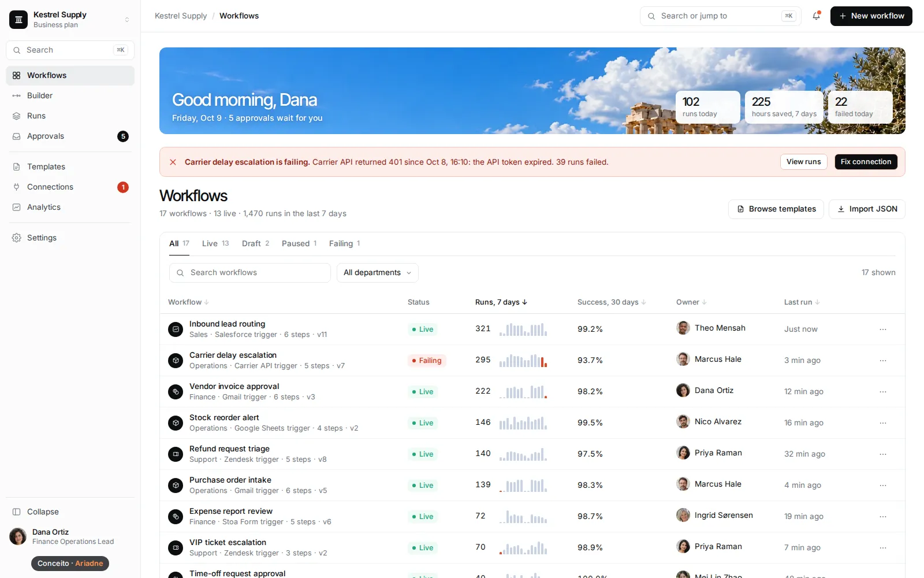
Task: Click Fix connection in the alert
Action: click(x=866, y=162)
